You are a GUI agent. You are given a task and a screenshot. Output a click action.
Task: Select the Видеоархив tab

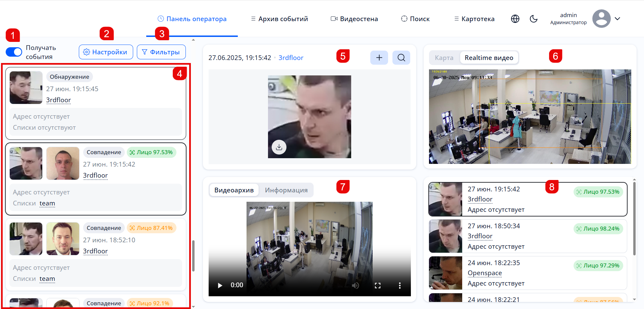234,190
